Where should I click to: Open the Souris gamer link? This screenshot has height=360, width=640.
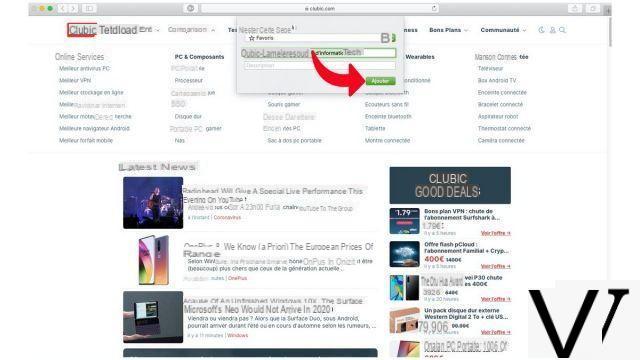point(284,104)
